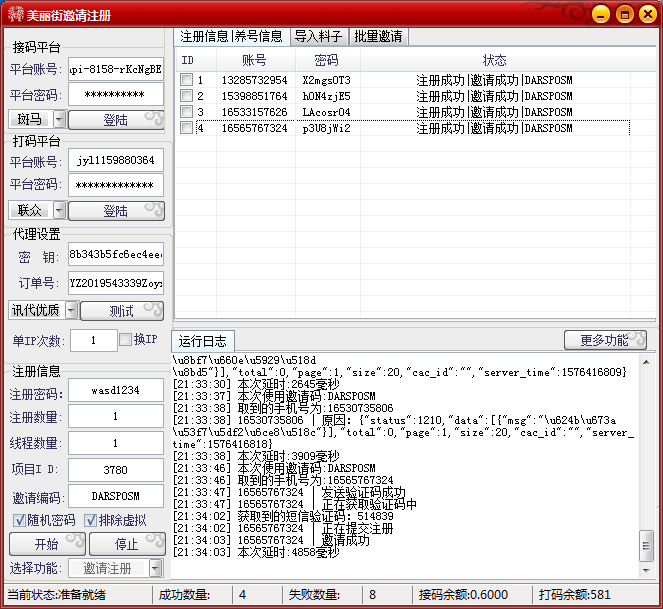
Task: Sort by the 状态 column header
Action: point(495,60)
